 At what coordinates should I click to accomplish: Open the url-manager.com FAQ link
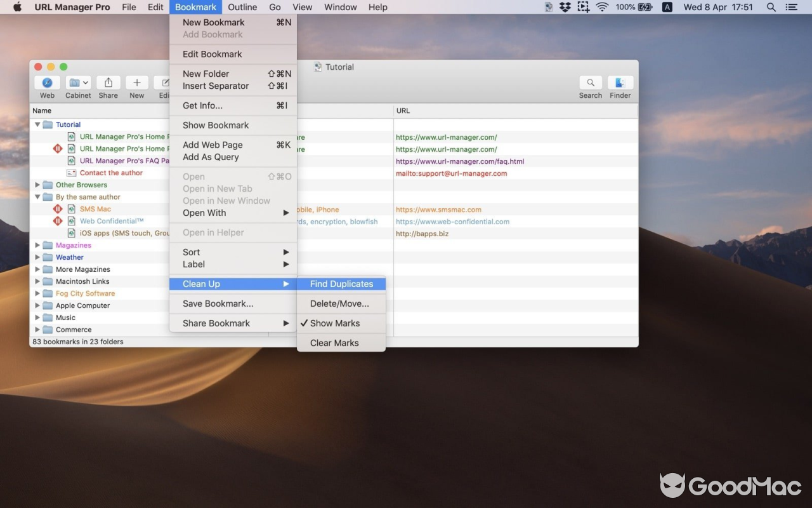coord(460,161)
